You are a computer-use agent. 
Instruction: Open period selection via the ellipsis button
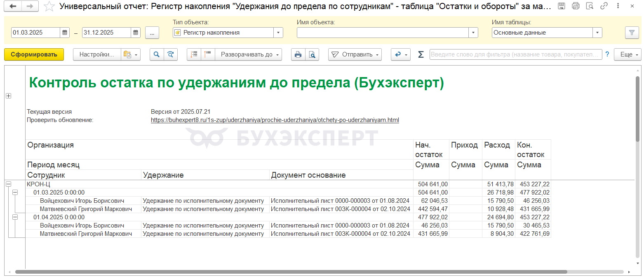pyautogui.click(x=152, y=33)
